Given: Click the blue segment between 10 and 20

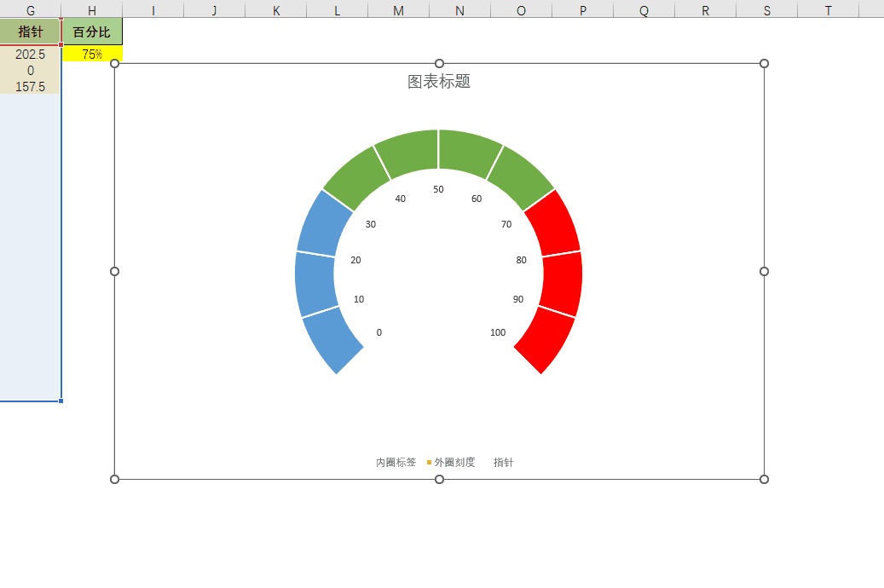Looking at the screenshot, I should tap(315, 284).
